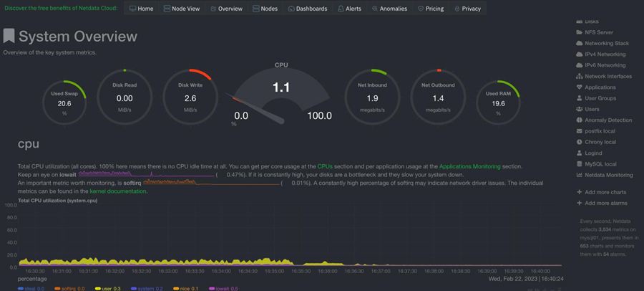Click the Anomaly Detection sidebar icon
Screen dimensions: 644x291
point(579,120)
